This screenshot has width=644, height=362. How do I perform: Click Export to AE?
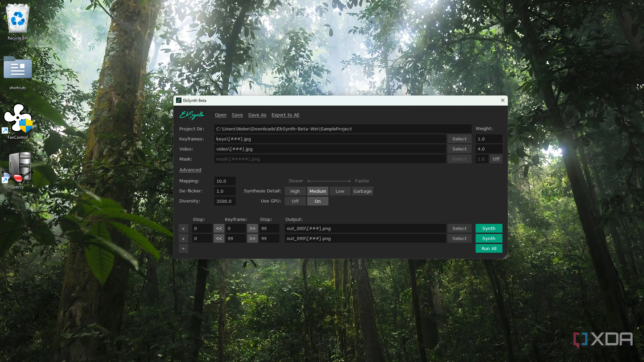(x=285, y=115)
